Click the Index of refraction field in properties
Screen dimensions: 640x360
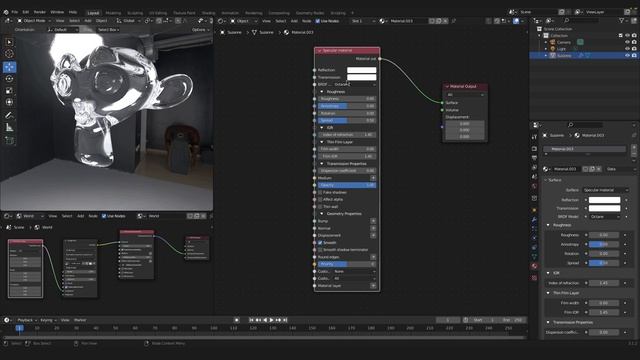(604, 283)
